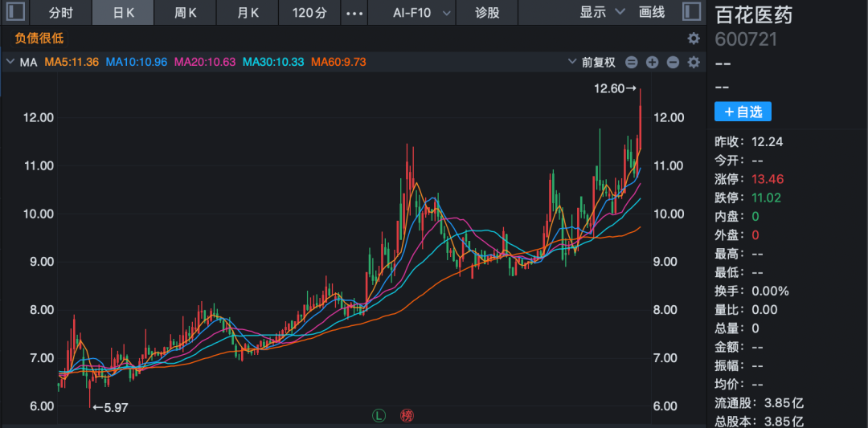Image resolution: width=868 pixels, height=428 pixels.
Task: Add the stock via the +自选 button
Action: (743, 112)
